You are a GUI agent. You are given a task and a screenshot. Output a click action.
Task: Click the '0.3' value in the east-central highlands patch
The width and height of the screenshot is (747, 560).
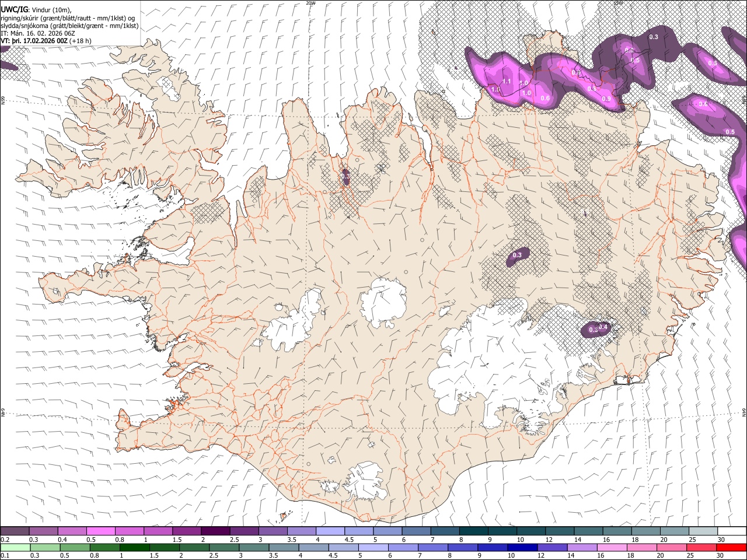click(x=517, y=255)
